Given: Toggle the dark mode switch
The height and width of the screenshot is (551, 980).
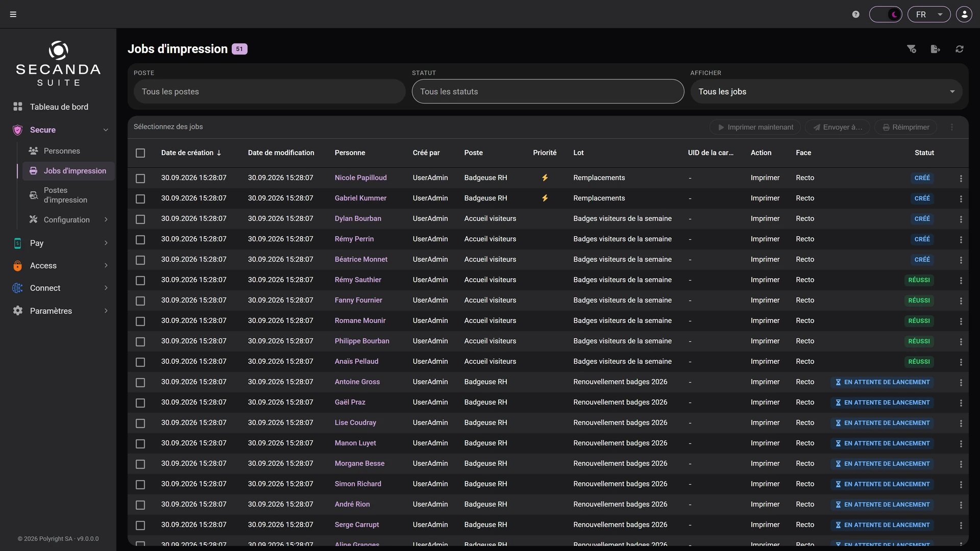Looking at the screenshot, I should click(x=886, y=14).
